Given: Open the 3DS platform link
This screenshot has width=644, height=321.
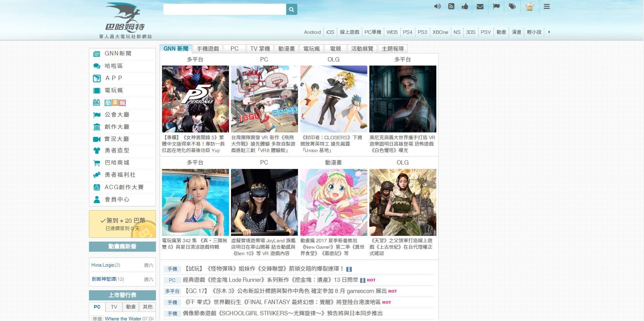Looking at the screenshot, I should click(470, 32).
